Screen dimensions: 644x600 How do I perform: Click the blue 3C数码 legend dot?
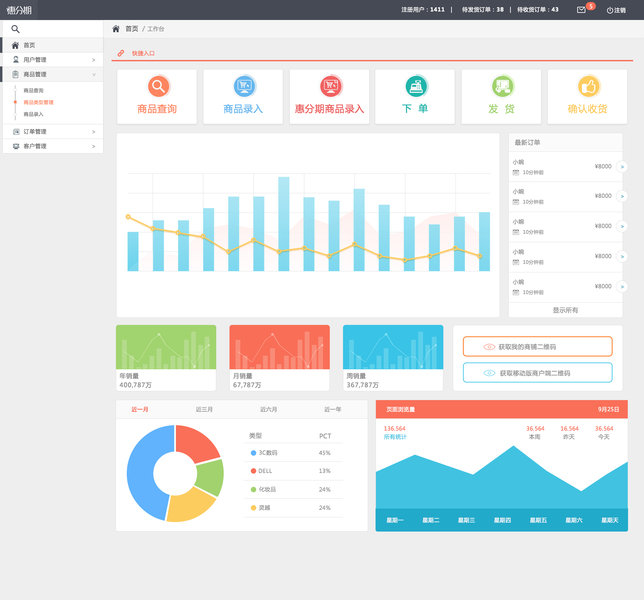coord(253,453)
